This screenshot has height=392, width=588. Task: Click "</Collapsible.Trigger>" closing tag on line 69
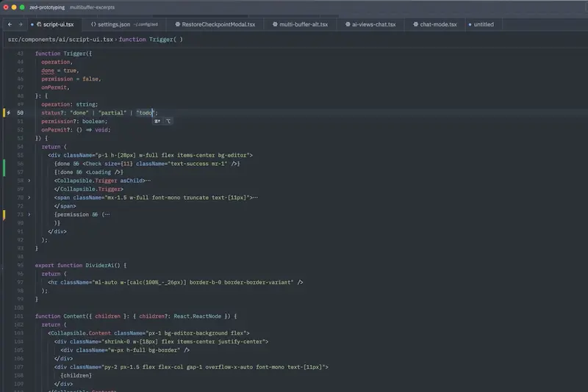pyautogui.click(x=88, y=189)
